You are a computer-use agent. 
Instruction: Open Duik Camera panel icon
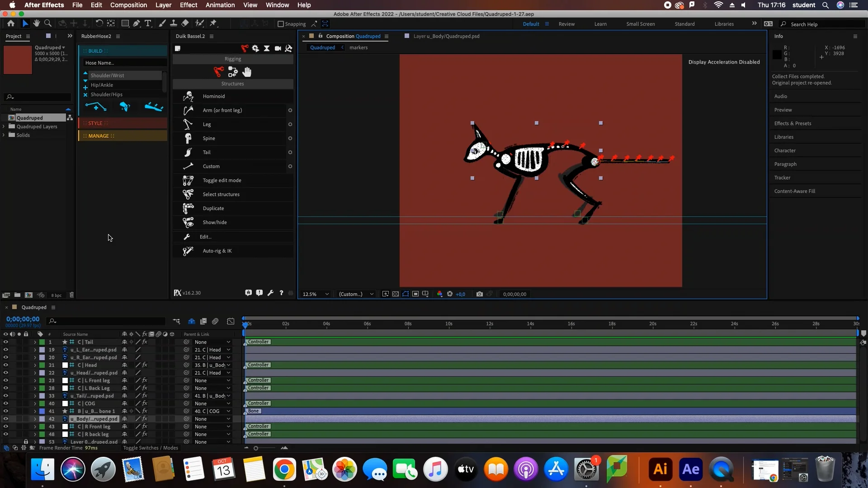point(278,48)
